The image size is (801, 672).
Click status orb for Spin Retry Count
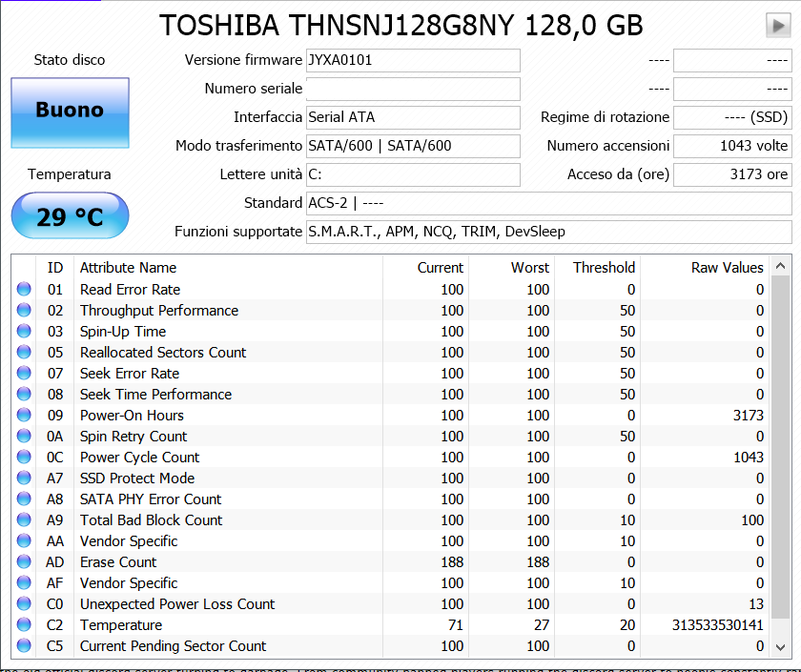[24, 436]
